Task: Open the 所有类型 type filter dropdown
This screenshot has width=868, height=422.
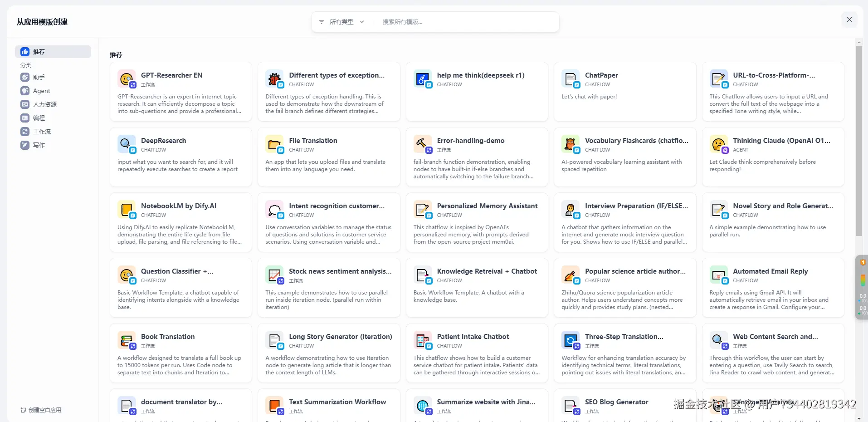Action: (341, 22)
